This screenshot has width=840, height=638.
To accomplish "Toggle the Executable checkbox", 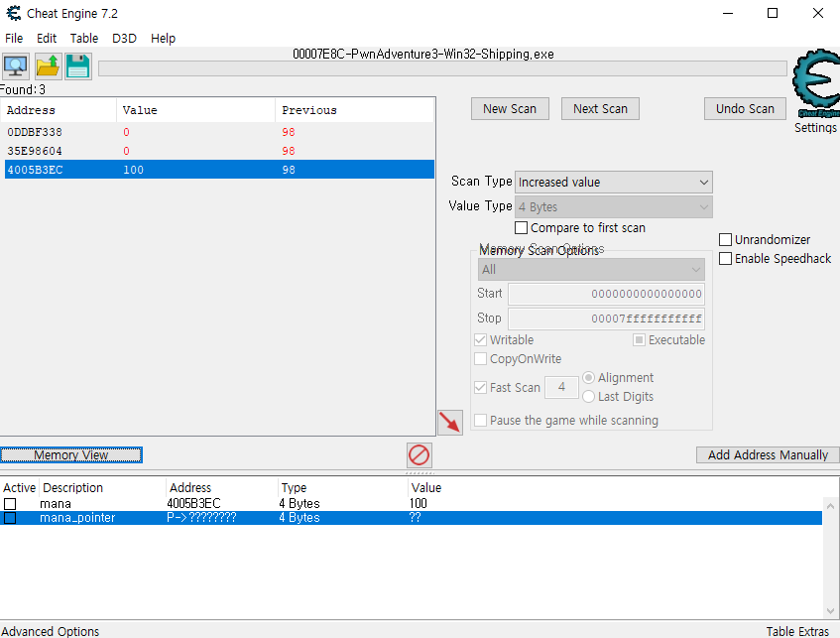I will [639, 340].
